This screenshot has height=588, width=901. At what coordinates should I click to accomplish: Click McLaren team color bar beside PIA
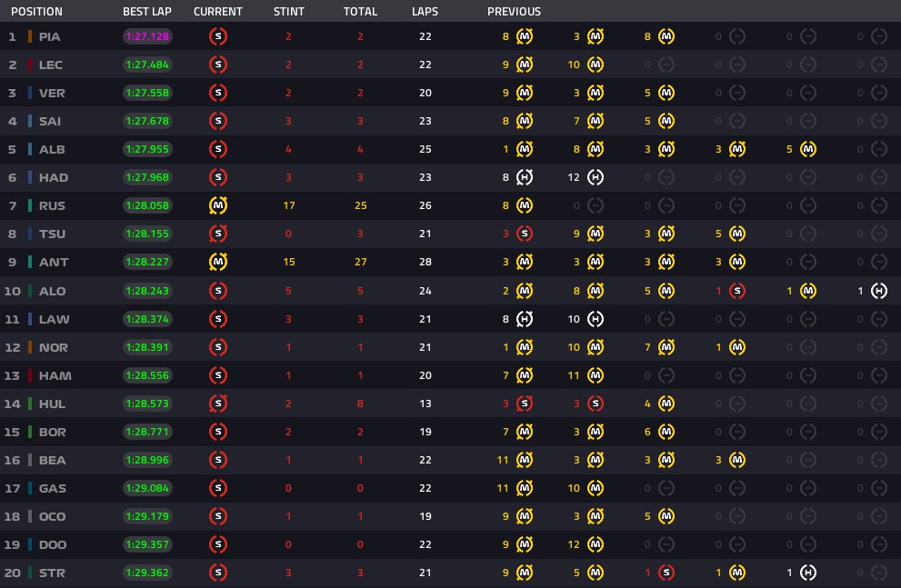click(x=30, y=36)
